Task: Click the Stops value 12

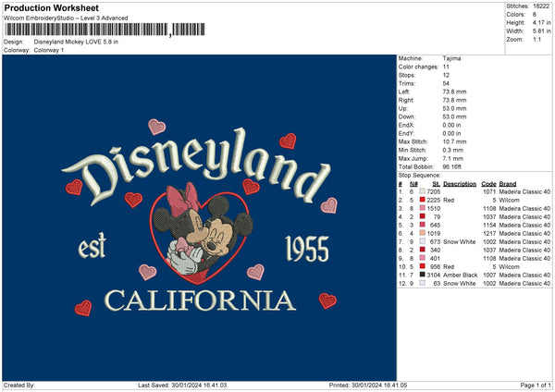Action: [x=446, y=75]
